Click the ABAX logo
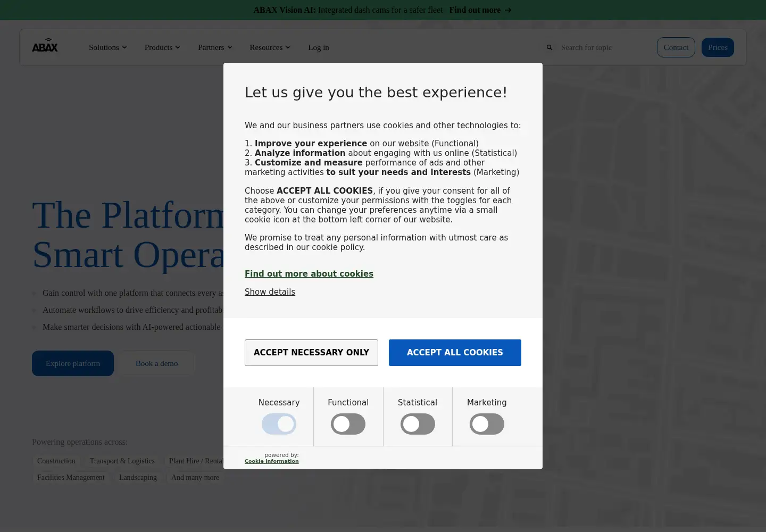The image size is (766, 532). pyautogui.click(x=45, y=46)
